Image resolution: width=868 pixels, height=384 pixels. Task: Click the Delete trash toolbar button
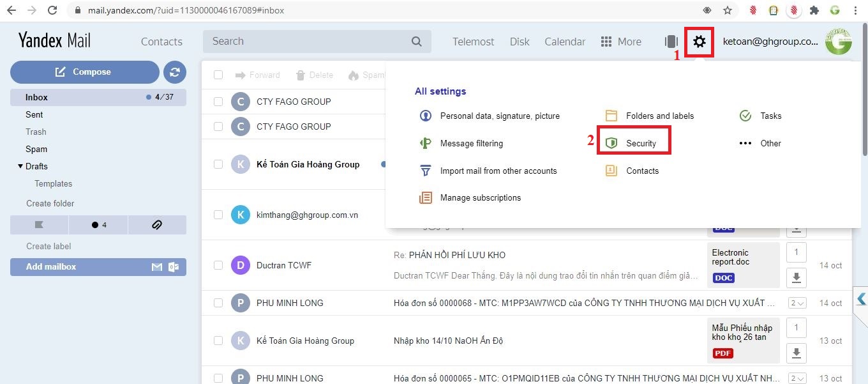coord(315,75)
